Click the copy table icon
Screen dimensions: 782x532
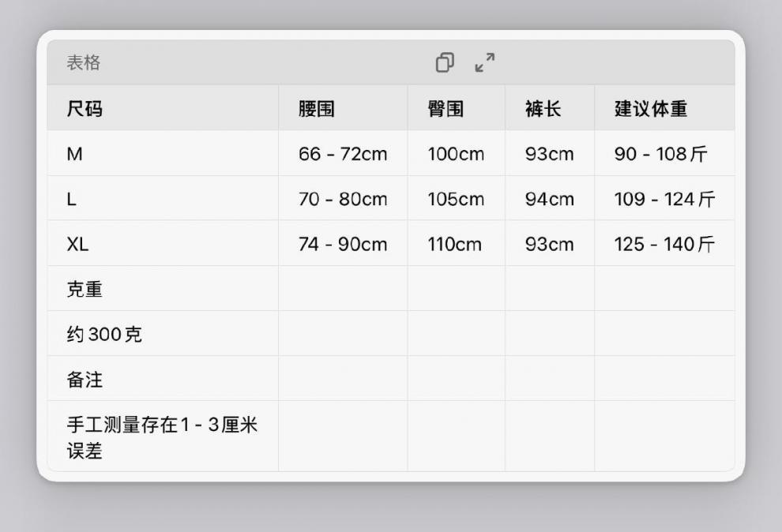coord(445,62)
